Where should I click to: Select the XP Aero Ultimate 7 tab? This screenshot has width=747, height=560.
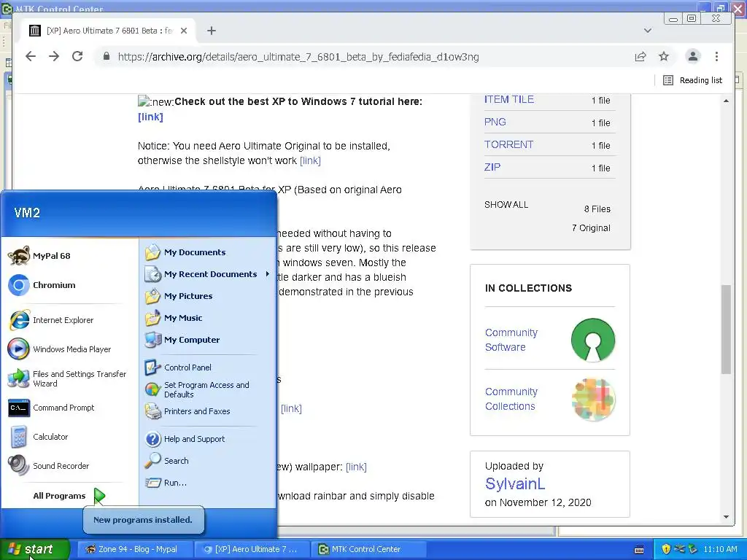109,31
